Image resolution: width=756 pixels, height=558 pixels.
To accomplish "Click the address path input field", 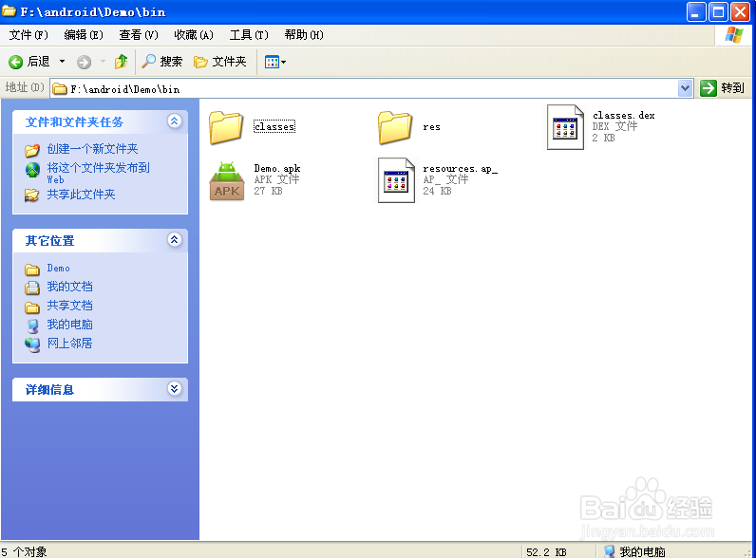I will coord(371,88).
